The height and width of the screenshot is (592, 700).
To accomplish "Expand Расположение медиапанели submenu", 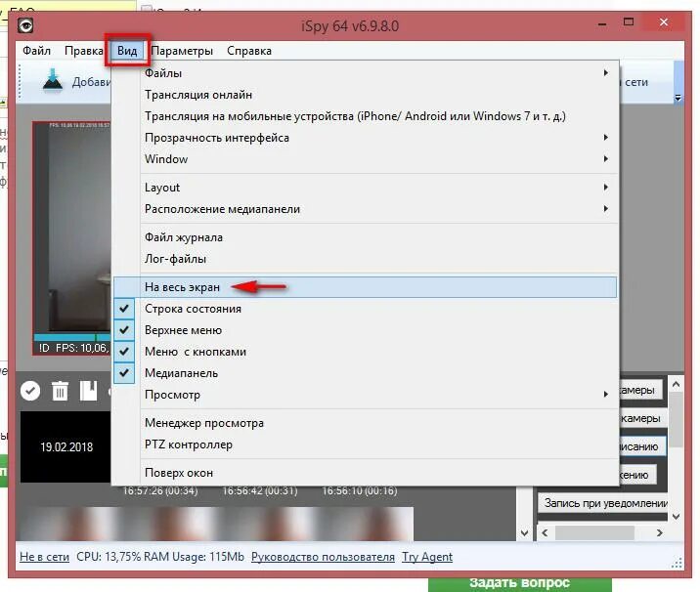I will (x=366, y=209).
